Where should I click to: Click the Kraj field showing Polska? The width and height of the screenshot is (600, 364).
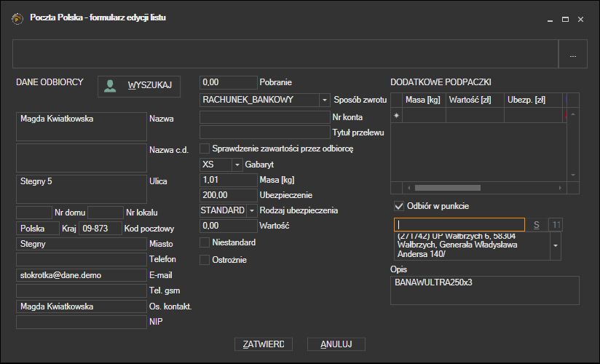[38, 229]
